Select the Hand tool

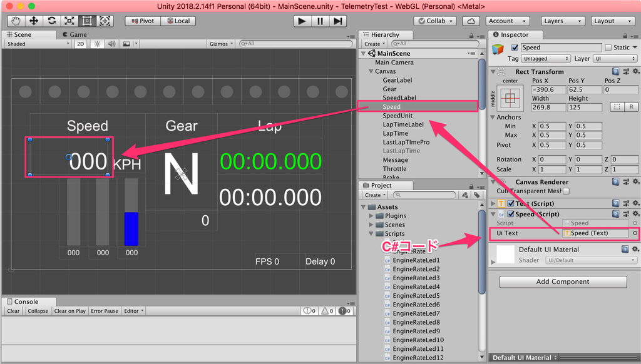[x=16, y=21]
